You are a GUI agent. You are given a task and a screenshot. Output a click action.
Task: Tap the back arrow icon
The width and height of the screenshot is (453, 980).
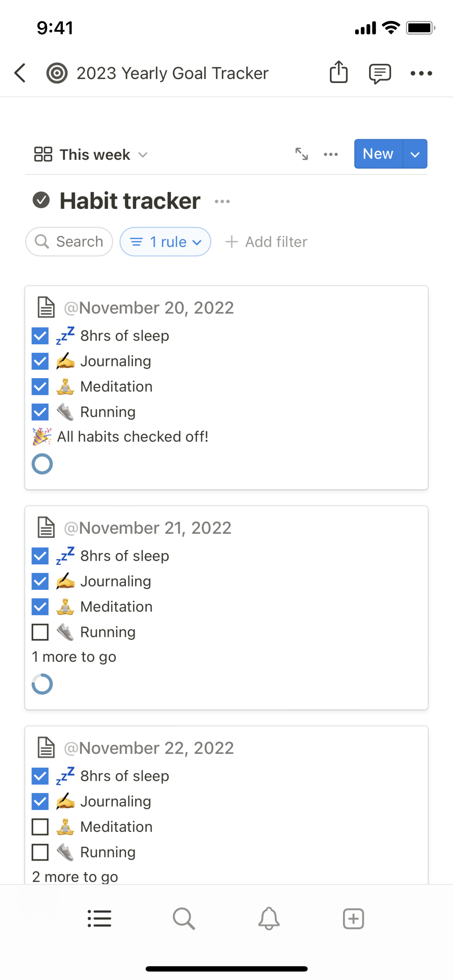(x=20, y=73)
